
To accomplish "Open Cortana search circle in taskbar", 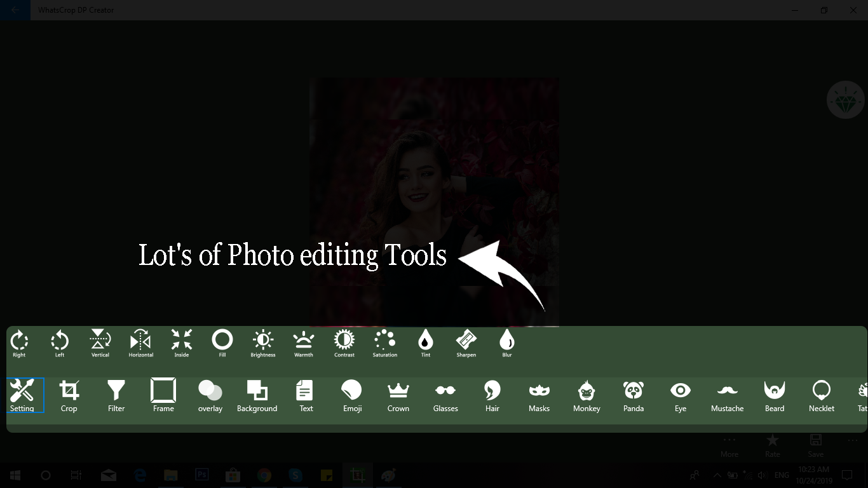I will (x=46, y=475).
